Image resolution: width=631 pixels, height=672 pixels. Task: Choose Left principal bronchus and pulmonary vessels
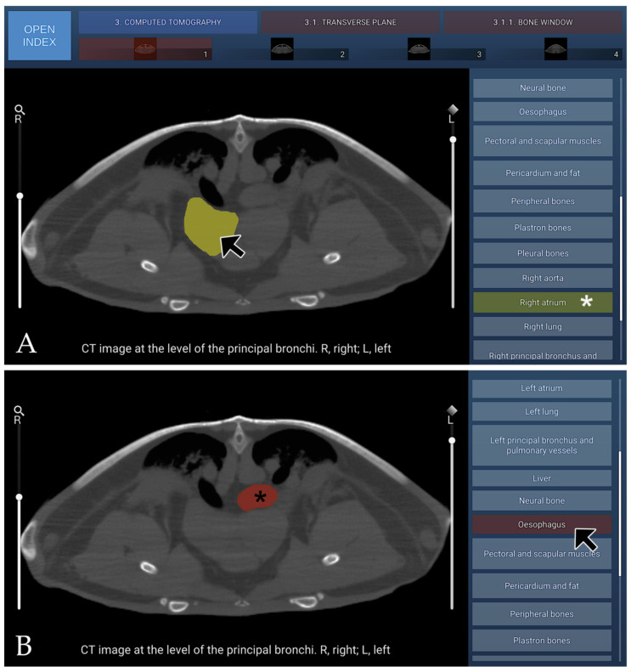click(542, 445)
